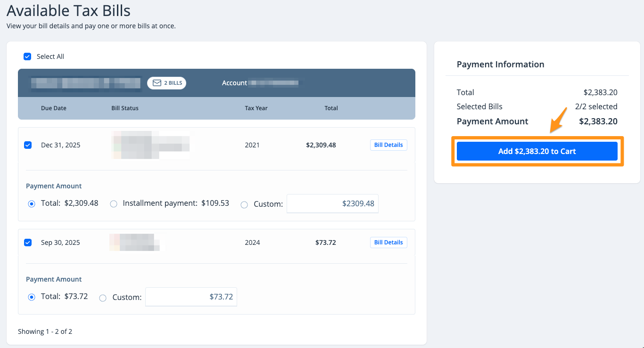The width and height of the screenshot is (644, 348).
Task: Click the Tax Year column header
Action: point(256,108)
